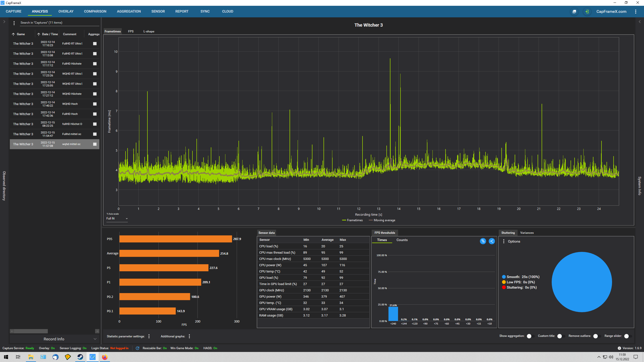Click the screenshot capture icon in header
This screenshot has height=362, width=644.
point(574,12)
